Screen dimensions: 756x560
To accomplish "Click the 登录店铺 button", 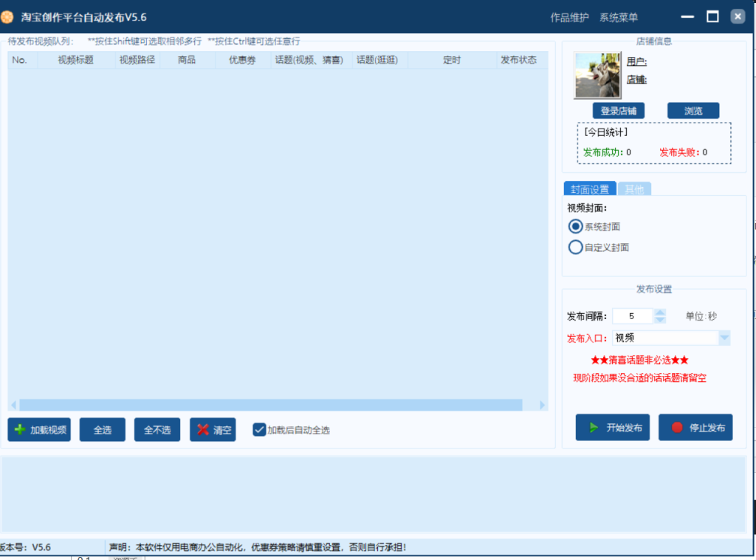I will coord(618,111).
